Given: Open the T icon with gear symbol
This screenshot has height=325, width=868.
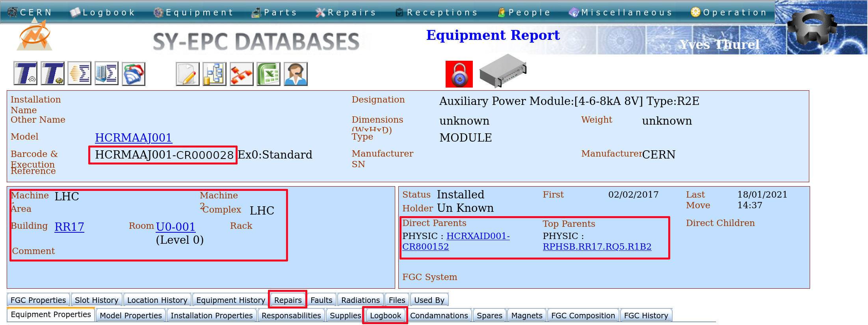Looking at the screenshot, I should click(53, 73).
